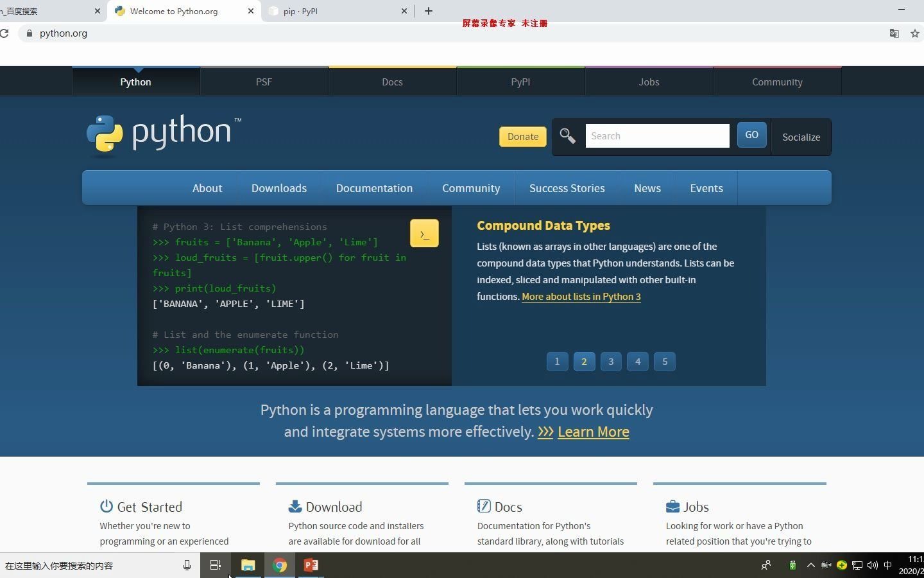Open File Explorer from the taskbar

[248, 565]
